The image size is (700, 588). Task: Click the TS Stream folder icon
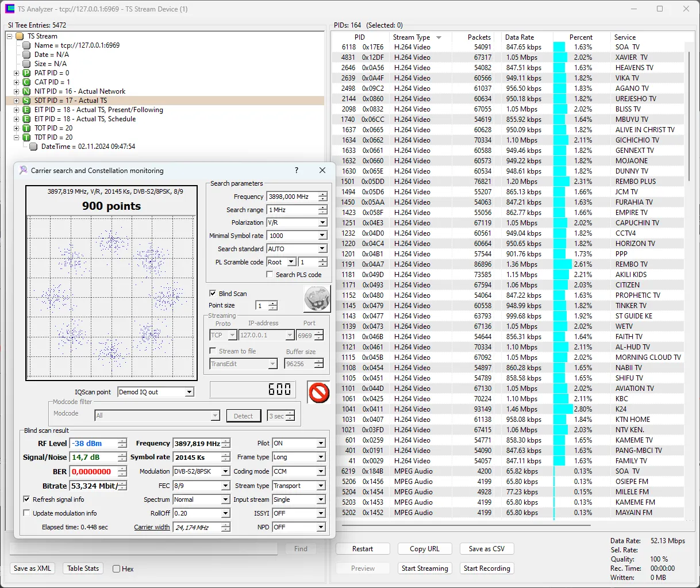point(20,36)
